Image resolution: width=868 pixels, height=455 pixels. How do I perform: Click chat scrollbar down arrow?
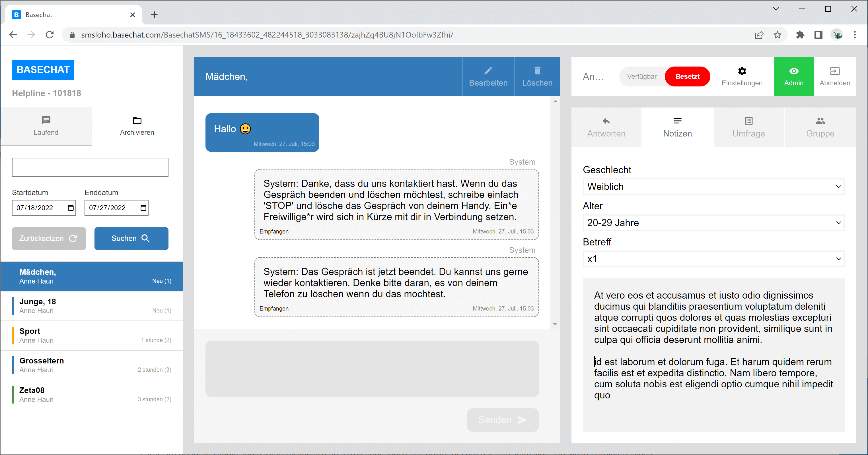pos(555,324)
